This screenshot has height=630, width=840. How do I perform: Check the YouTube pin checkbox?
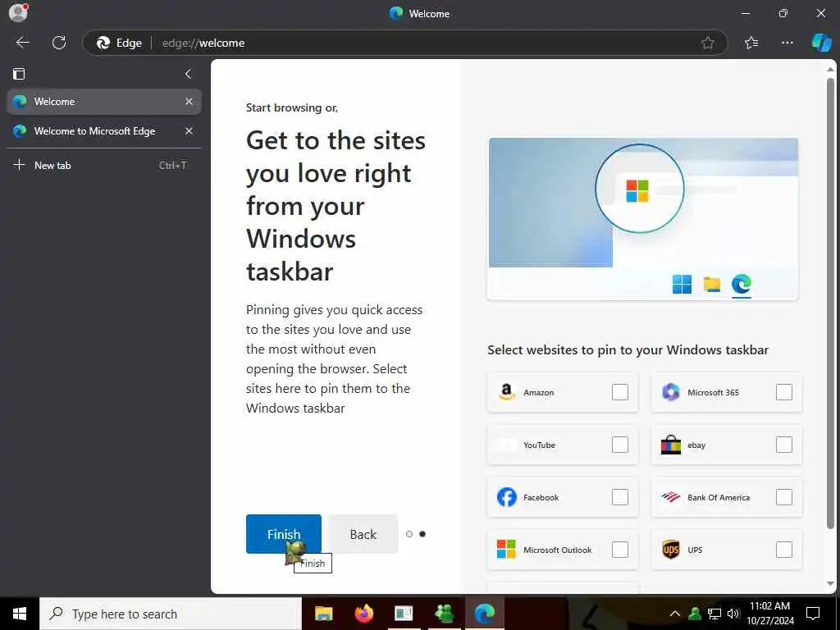[x=620, y=445]
